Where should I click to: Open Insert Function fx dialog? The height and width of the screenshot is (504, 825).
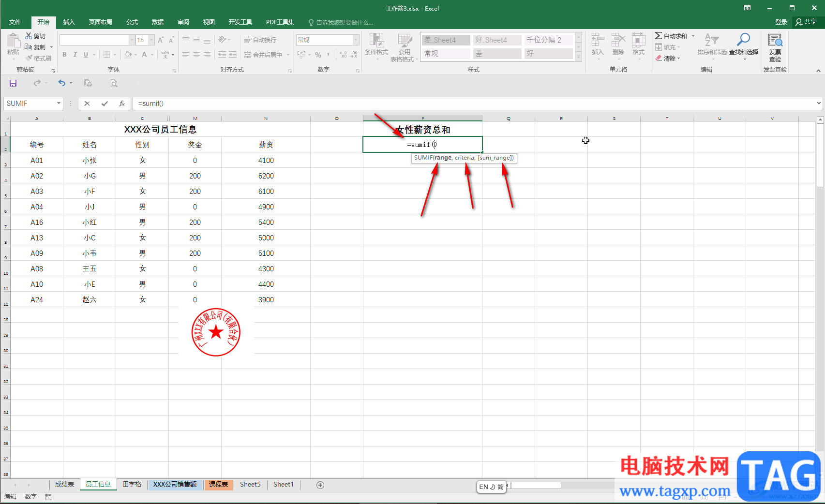(122, 104)
